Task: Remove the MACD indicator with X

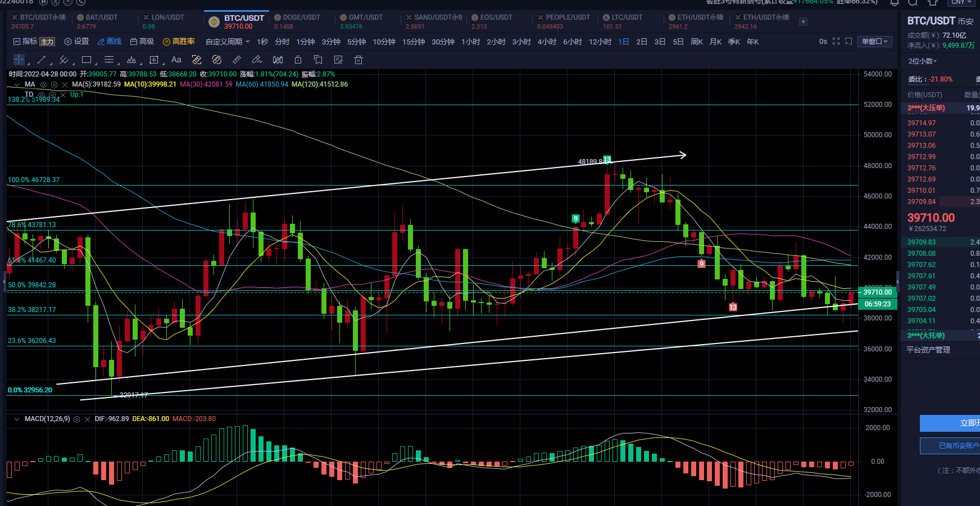Action: 87,419
